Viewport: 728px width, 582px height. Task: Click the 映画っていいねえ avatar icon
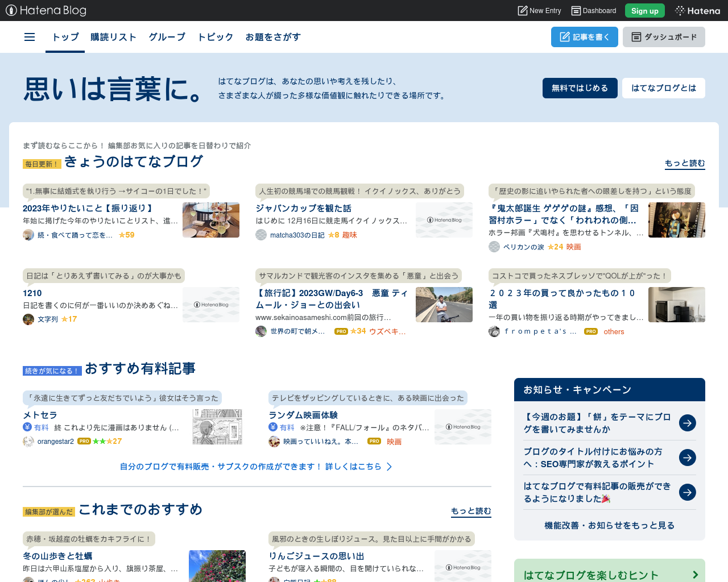pyautogui.click(x=274, y=442)
